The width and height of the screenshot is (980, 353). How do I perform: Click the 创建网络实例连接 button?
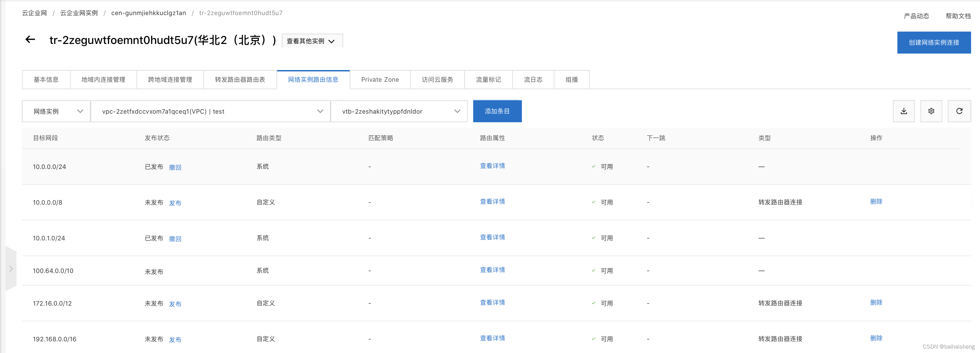coord(933,42)
